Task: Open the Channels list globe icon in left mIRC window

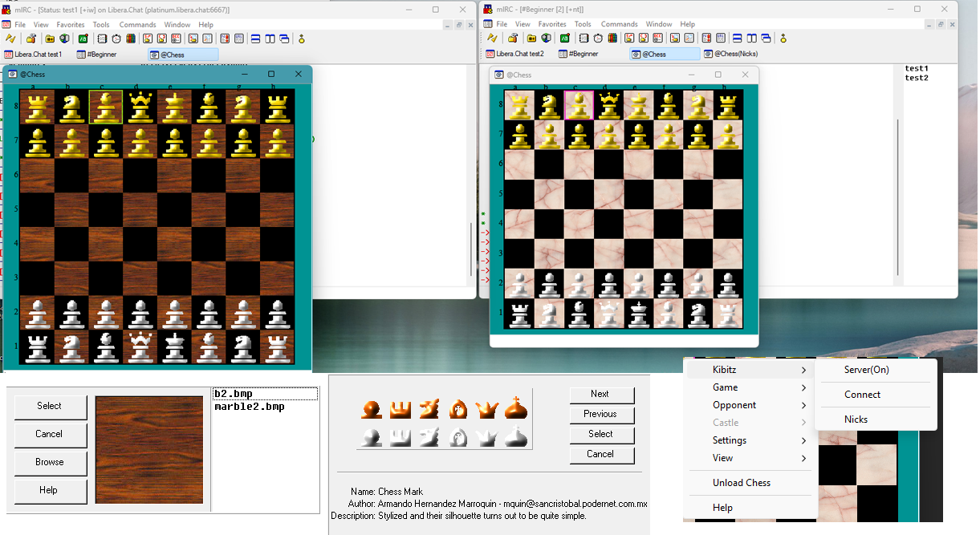Action: click(x=64, y=39)
